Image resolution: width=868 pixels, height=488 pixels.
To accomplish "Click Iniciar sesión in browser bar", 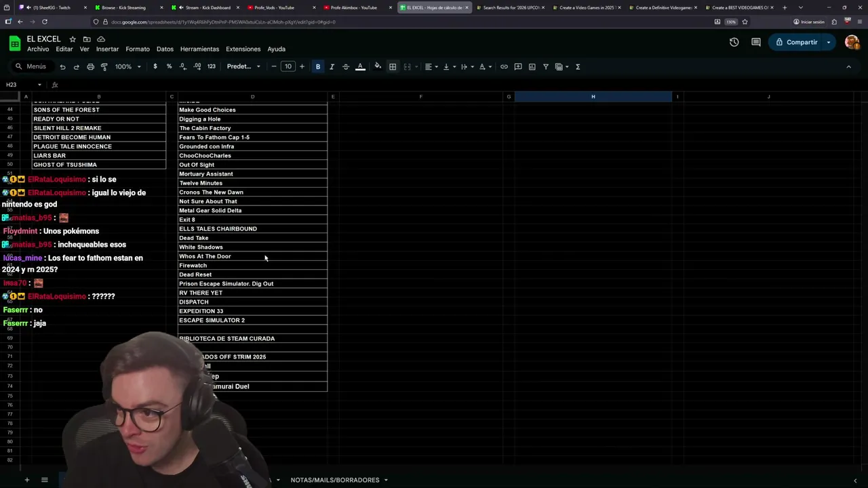I will [x=808, y=22].
